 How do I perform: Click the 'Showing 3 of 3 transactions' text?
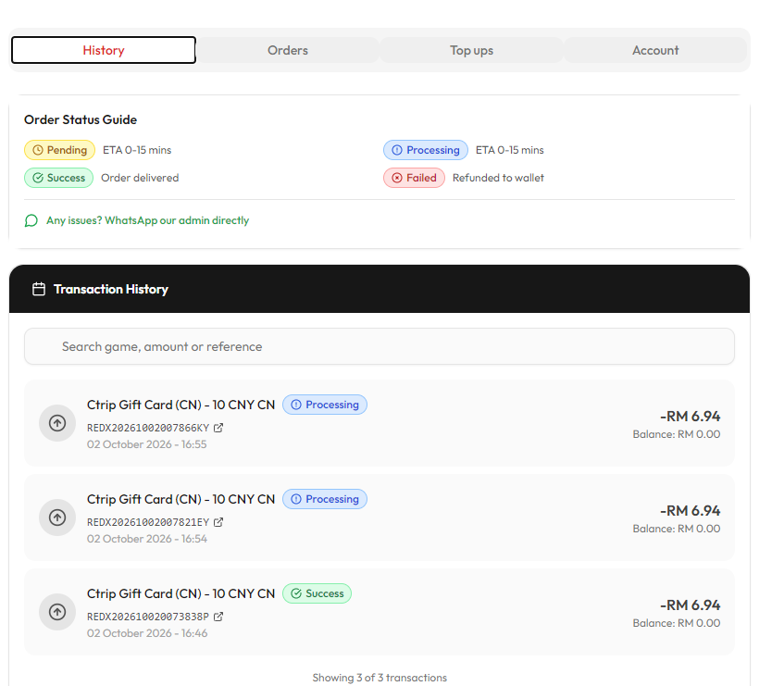[x=380, y=678]
